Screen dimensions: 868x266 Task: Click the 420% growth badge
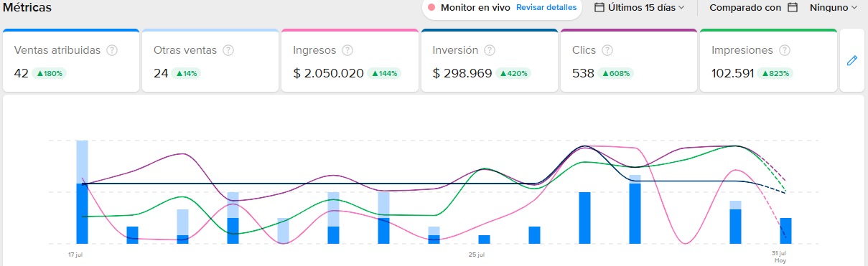[x=514, y=73]
